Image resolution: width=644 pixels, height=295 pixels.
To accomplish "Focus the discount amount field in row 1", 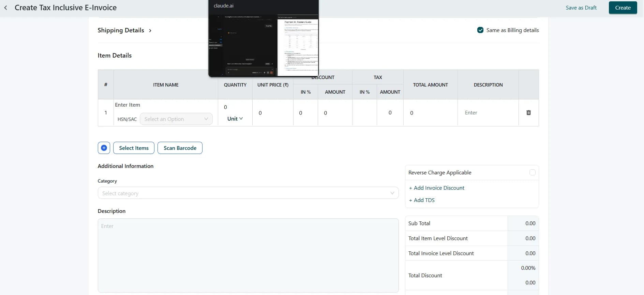I will click(x=335, y=113).
